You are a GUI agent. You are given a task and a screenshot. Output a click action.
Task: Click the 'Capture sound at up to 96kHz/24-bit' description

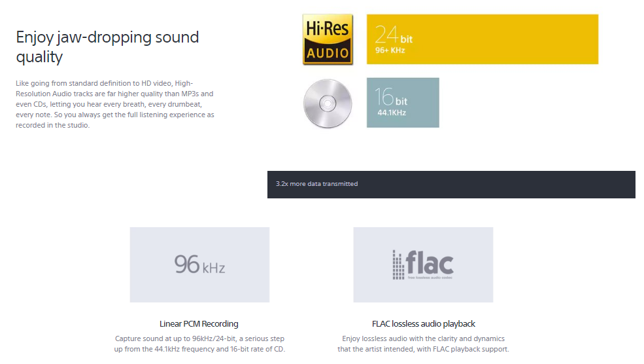pyautogui.click(x=199, y=344)
